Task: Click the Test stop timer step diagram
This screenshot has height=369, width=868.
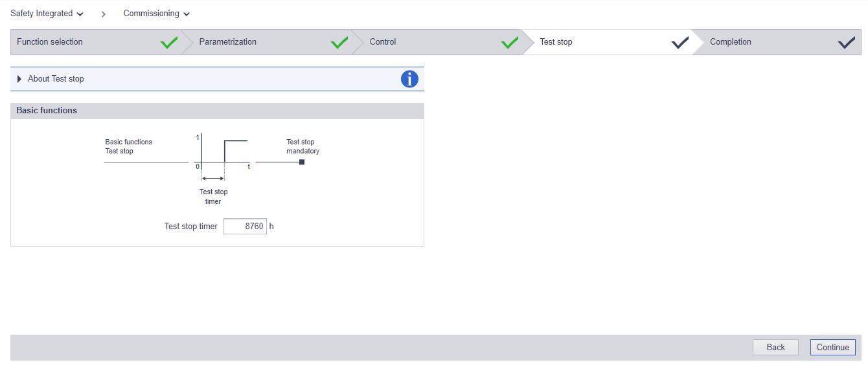Action: click(x=222, y=151)
